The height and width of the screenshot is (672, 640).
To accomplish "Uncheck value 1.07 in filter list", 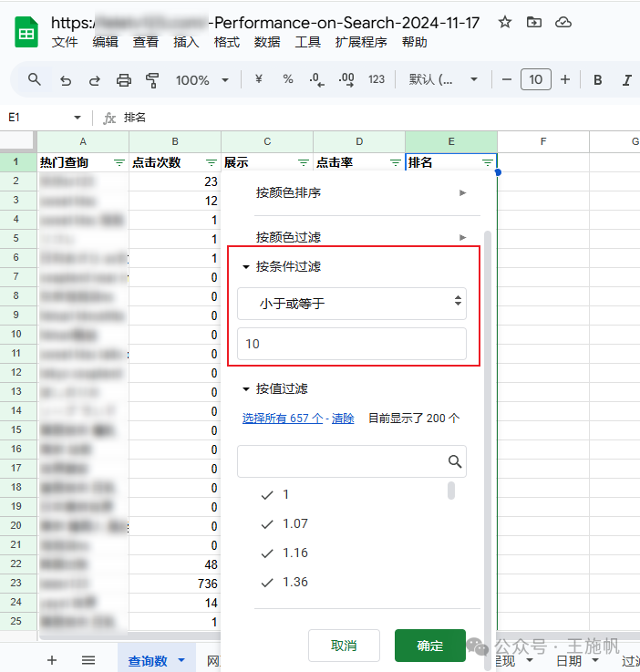I will [x=267, y=524].
